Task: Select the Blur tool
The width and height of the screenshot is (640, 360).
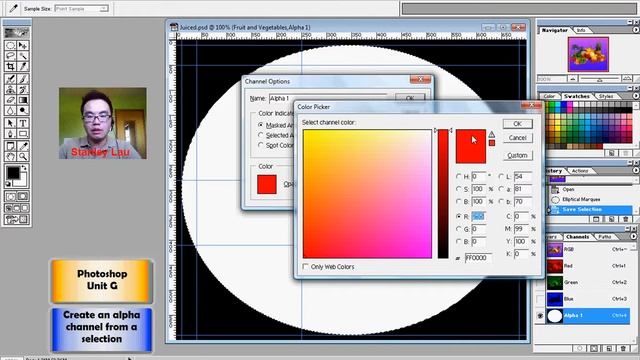Action: [x=11, y=111]
